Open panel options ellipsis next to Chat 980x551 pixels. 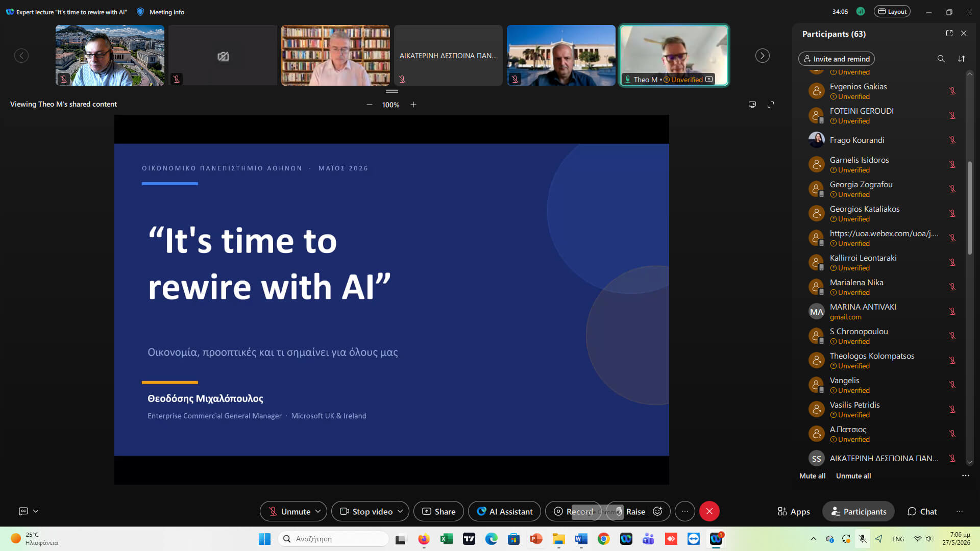960,511
